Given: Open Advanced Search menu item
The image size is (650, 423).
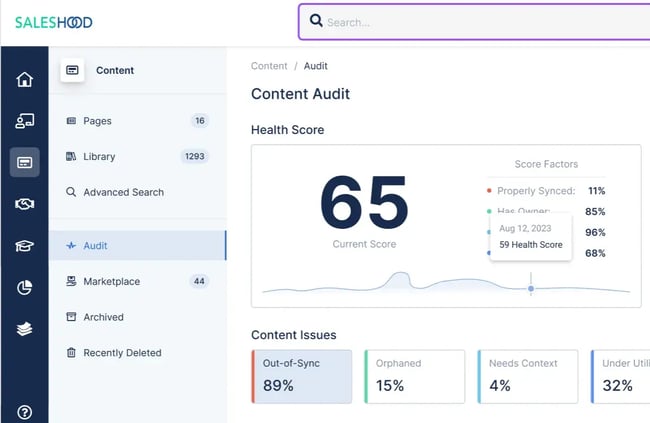Looking at the screenshot, I should click(138, 192).
